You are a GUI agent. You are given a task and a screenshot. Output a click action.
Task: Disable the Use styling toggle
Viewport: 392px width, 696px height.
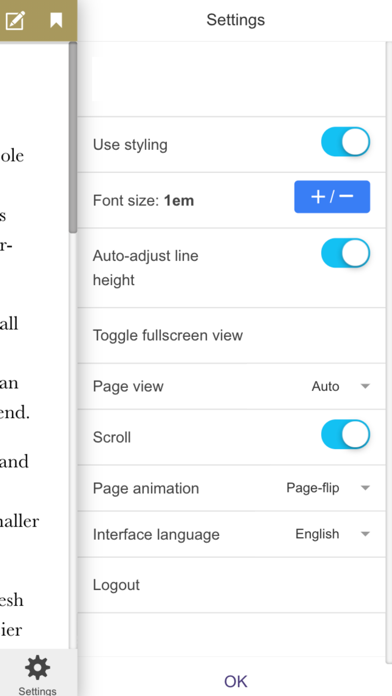pos(345,142)
